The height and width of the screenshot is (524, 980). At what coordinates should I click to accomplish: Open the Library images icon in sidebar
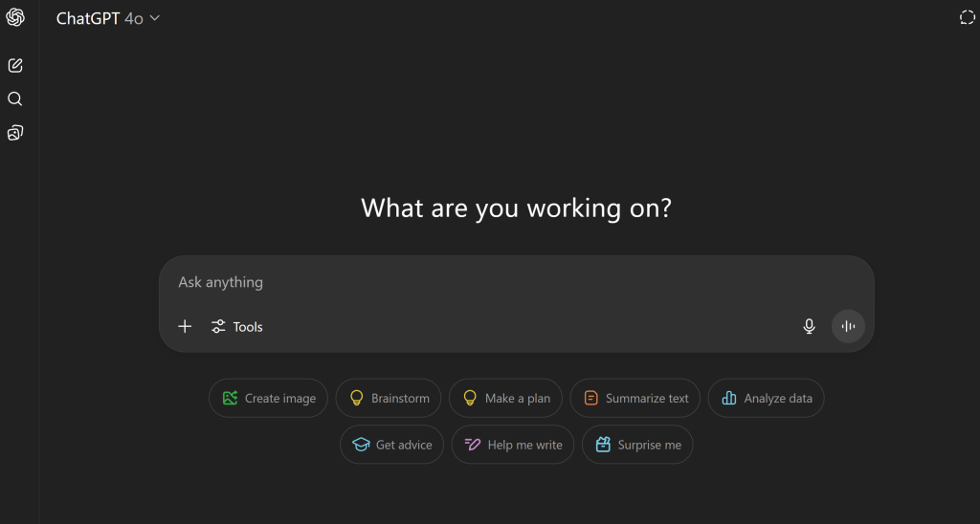15,132
